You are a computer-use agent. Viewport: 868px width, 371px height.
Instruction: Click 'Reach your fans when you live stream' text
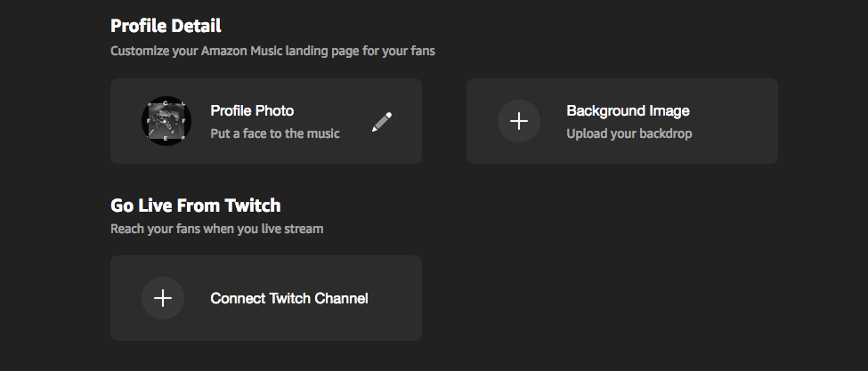pos(217,229)
